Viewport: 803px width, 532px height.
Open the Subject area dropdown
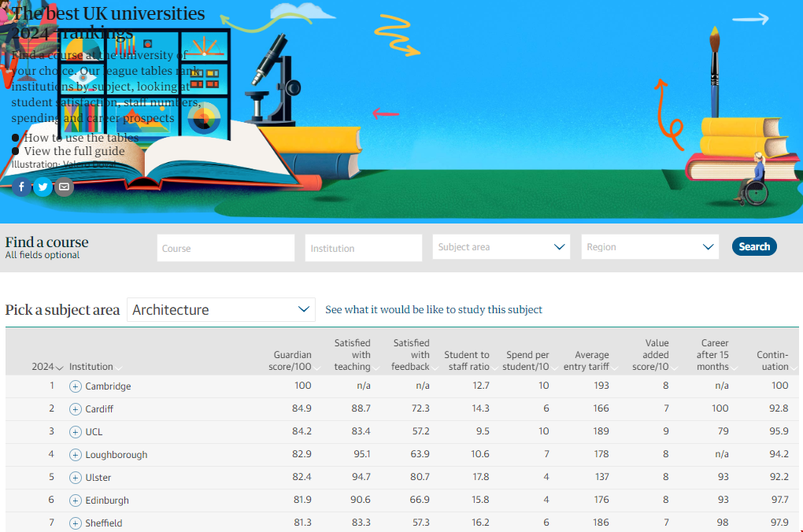tap(501, 247)
